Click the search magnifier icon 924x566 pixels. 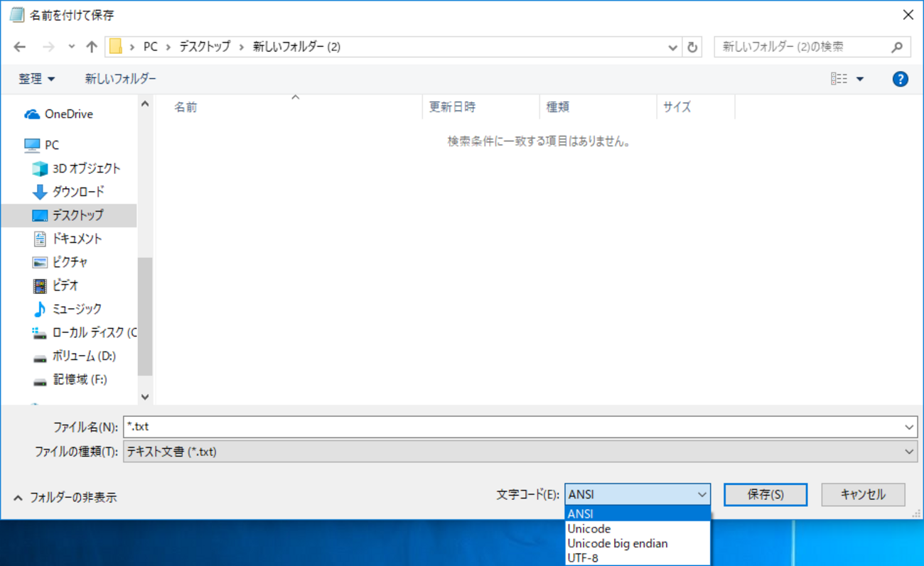point(898,47)
